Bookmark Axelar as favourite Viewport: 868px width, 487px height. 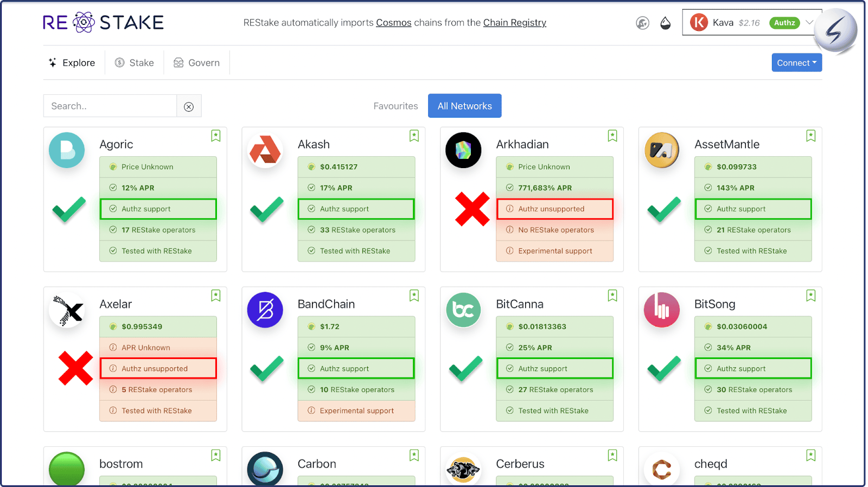coord(216,296)
